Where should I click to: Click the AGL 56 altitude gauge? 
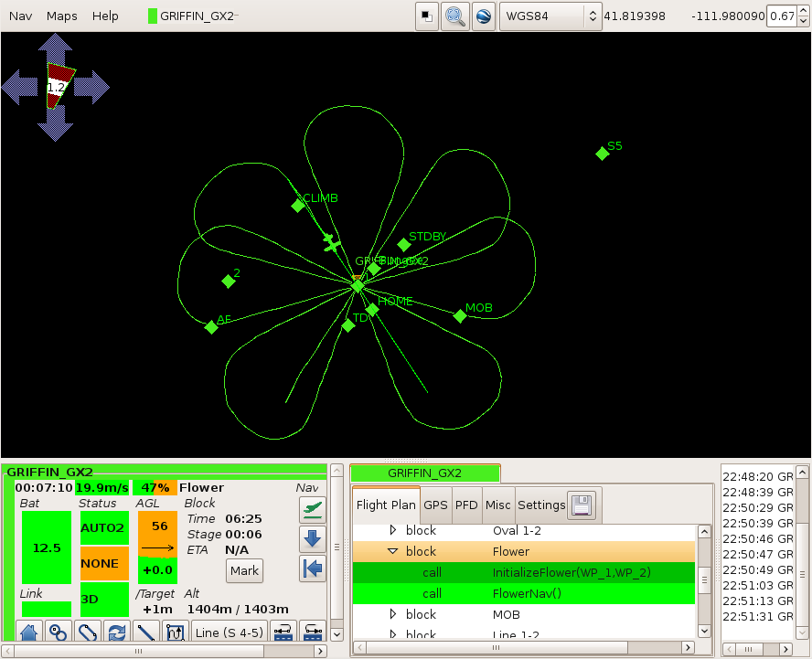(157, 547)
